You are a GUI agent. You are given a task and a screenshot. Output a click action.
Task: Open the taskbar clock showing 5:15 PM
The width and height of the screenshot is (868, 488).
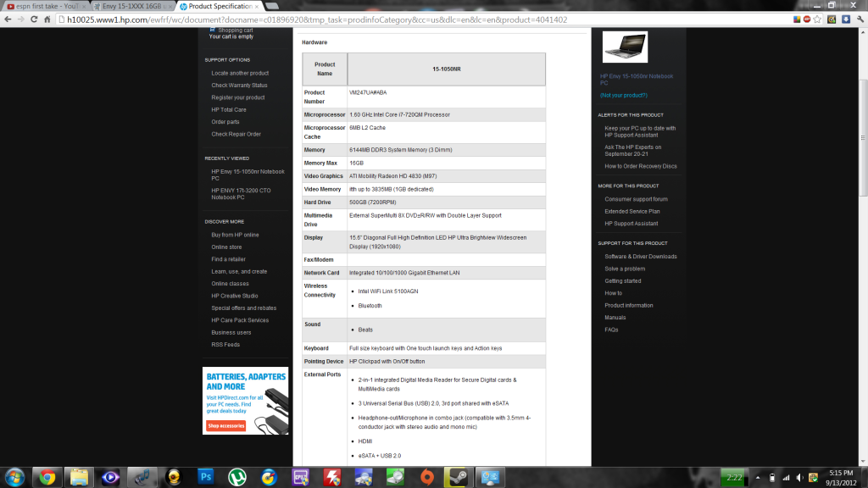841,478
